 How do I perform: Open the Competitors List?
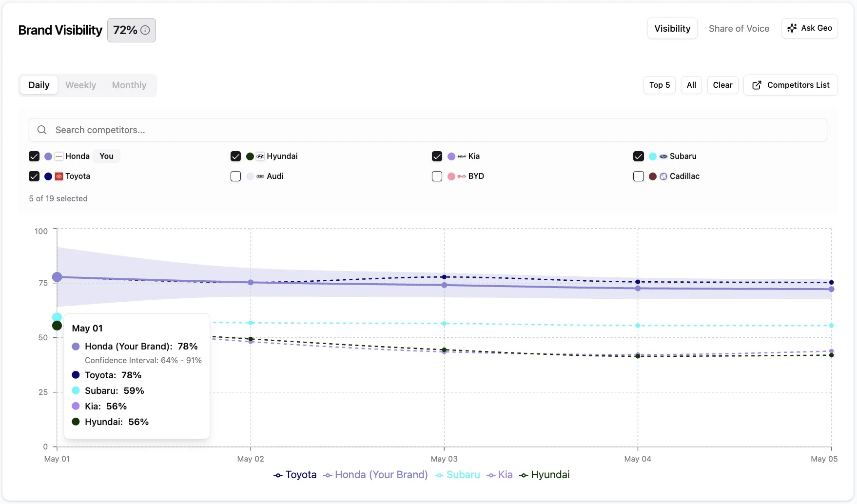pos(791,85)
